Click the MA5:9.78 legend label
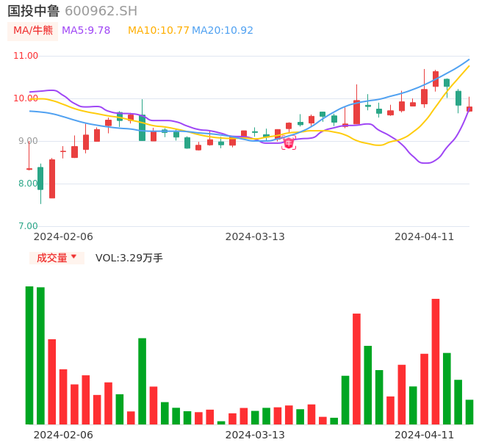The width and height of the screenshot is (504, 445). point(86,31)
